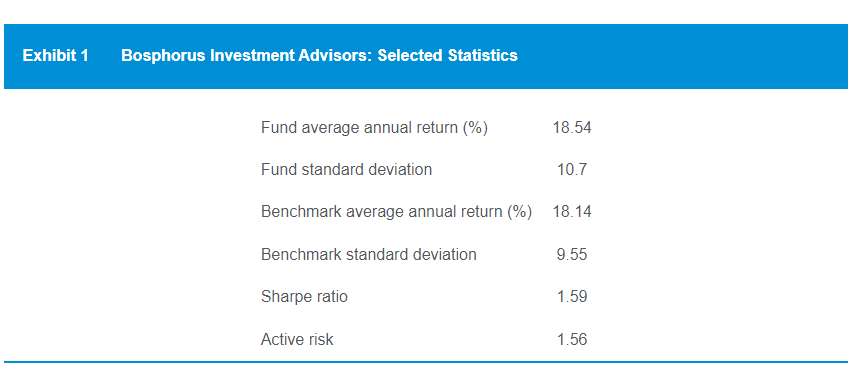Click the Fund average annual return label
The width and height of the screenshot is (857, 377).
pyautogui.click(x=374, y=128)
